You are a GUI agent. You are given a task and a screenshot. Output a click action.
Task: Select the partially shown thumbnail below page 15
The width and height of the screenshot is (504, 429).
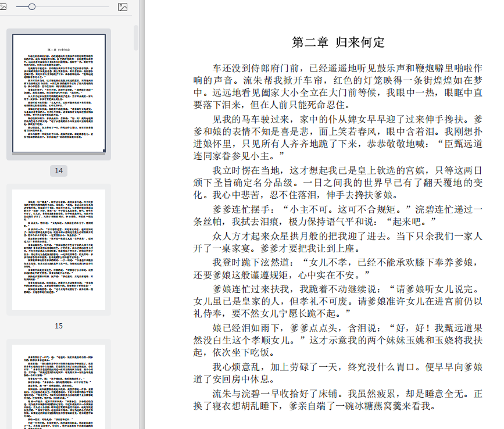[x=59, y=387]
